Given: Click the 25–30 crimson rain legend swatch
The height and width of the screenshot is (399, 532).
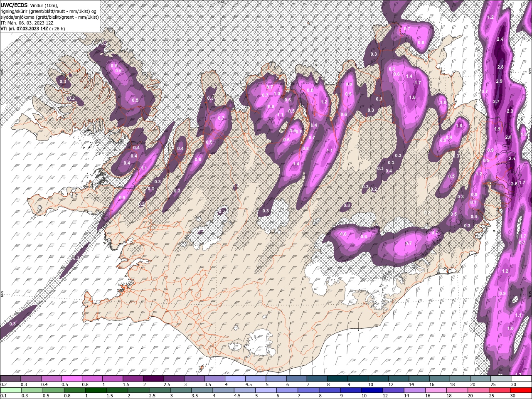Looking at the screenshot, I should click(x=499, y=390).
